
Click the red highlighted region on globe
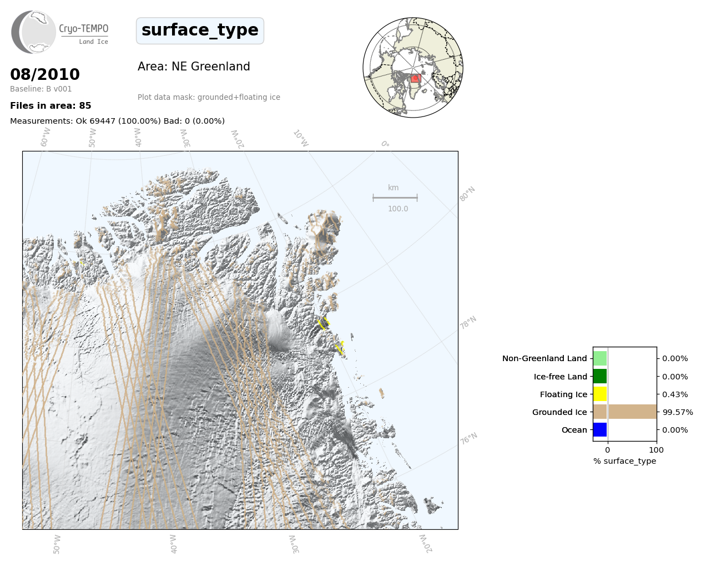pos(416,79)
